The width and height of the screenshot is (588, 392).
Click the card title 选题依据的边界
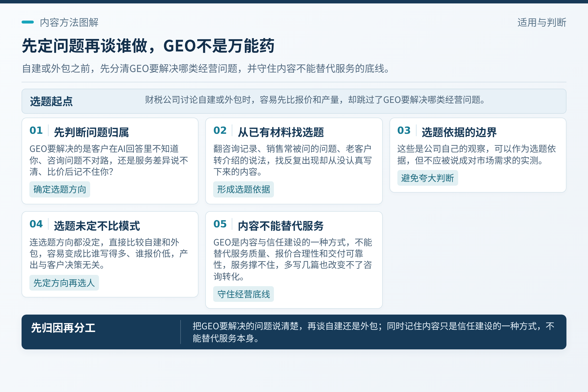click(x=459, y=132)
